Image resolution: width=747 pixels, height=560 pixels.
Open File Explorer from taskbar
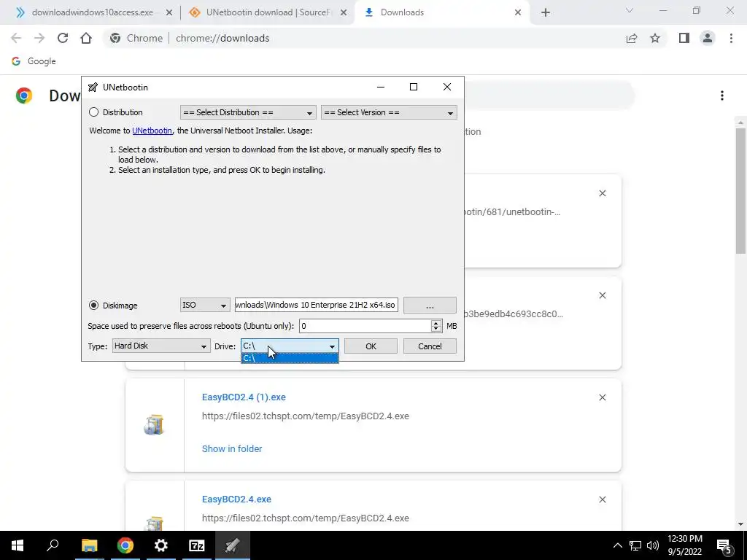(x=89, y=545)
